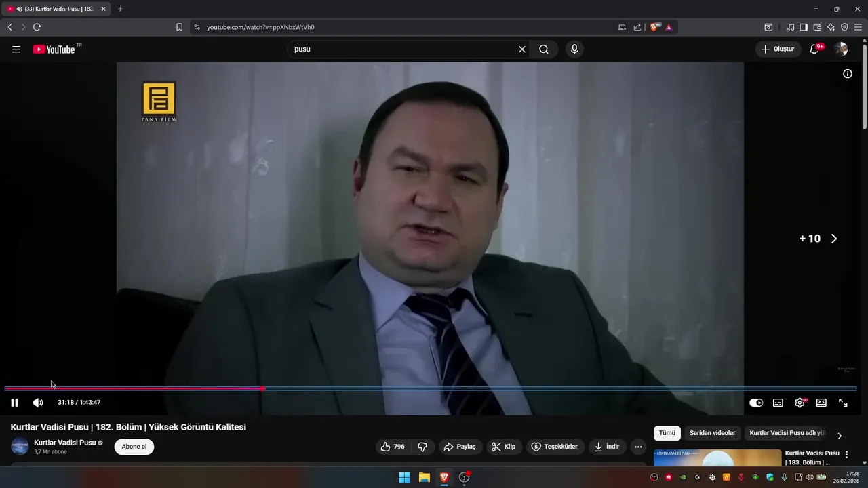Reload the current page
Viewport: 868px width, 488px height.
tap(37, 27)
